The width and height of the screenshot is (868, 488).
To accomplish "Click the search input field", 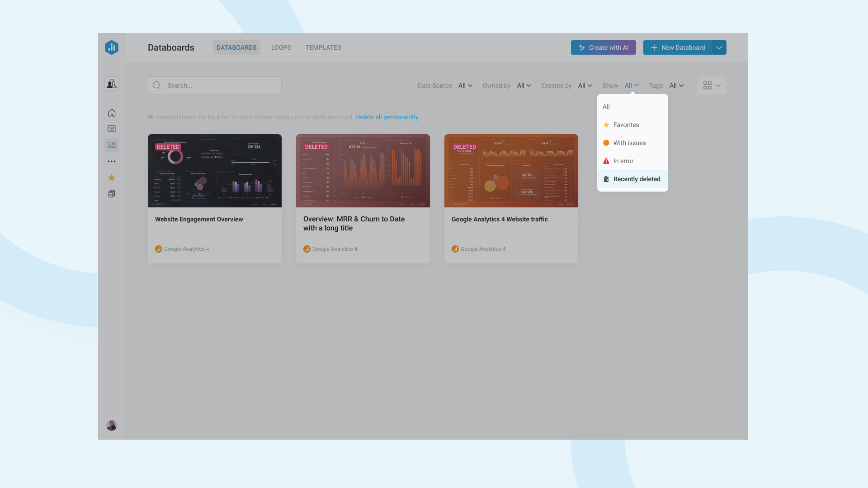I will (x=215, y=85).
